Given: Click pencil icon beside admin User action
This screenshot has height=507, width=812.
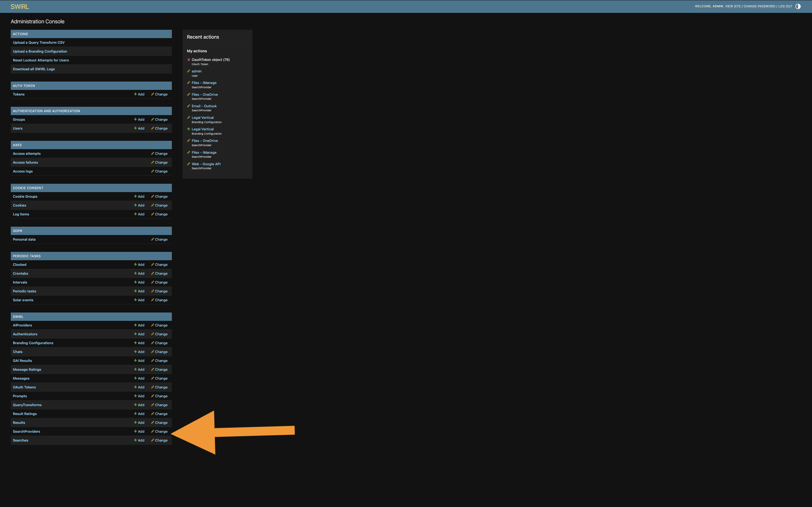Looking at the screenshot, I should [189, 71].
